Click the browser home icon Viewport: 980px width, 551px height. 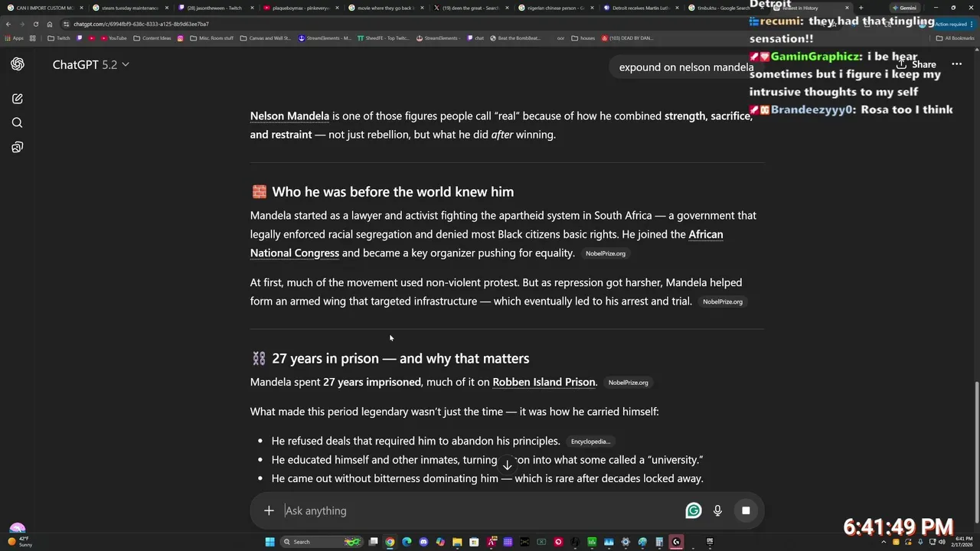[x=50, y=24]
